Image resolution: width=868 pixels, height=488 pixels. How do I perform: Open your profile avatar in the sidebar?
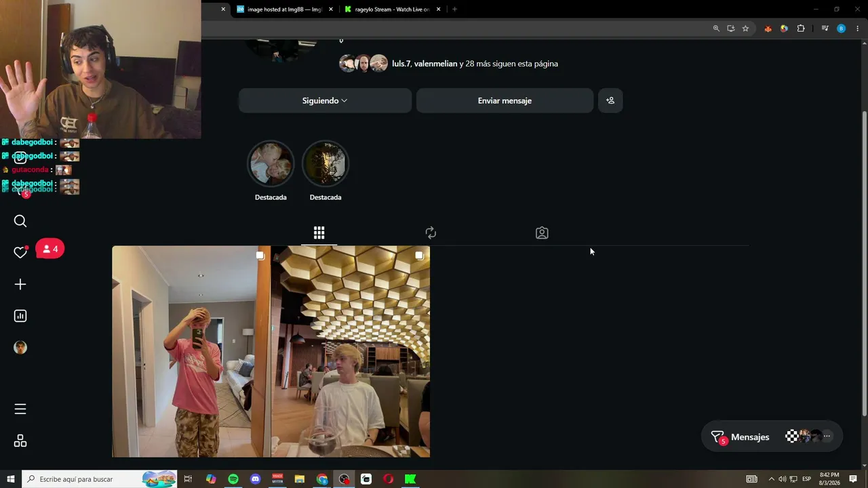(20, 347)
